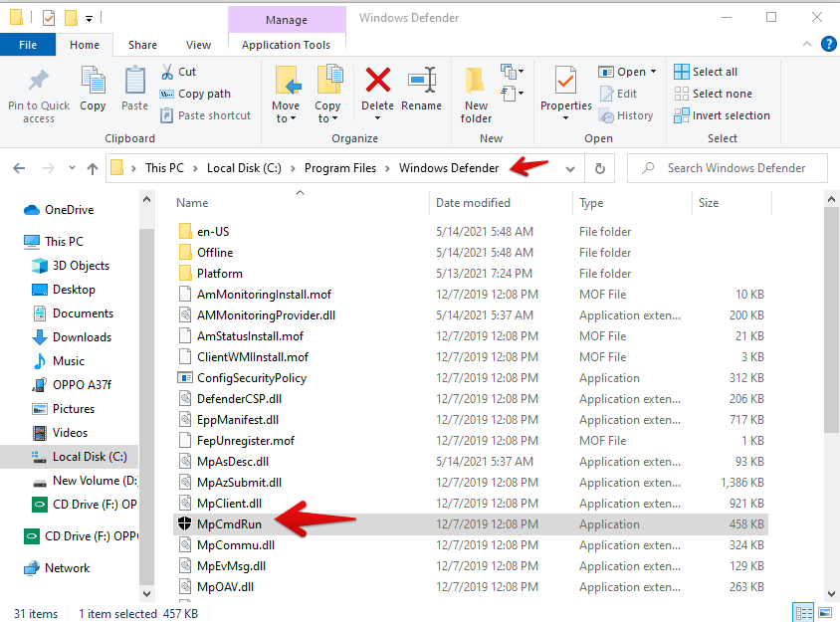Open OneDrive in navigation pane
Image resolution: width=840 pixels, height=622 pixels.
pos(69,210)
